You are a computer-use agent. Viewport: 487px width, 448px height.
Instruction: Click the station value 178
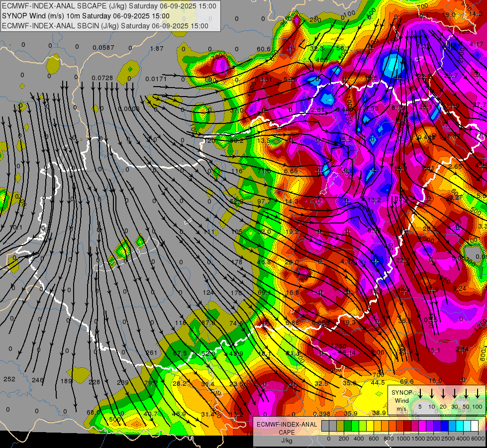[237, 262]
